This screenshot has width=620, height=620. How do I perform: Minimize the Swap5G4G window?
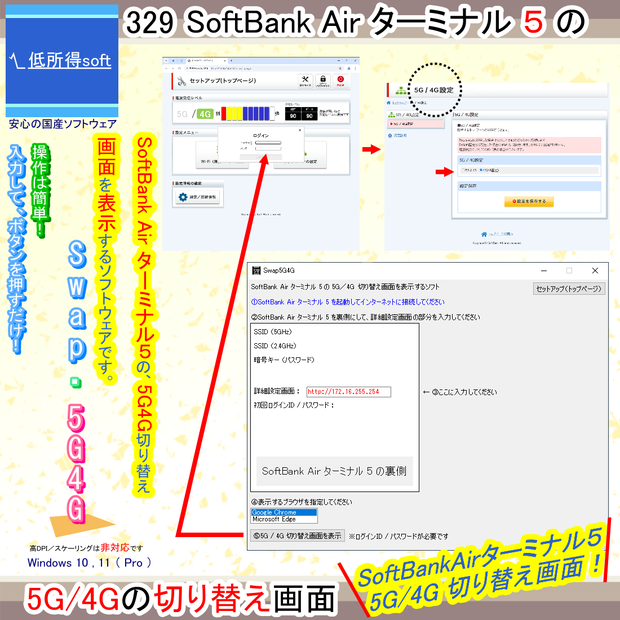[544, 270]
